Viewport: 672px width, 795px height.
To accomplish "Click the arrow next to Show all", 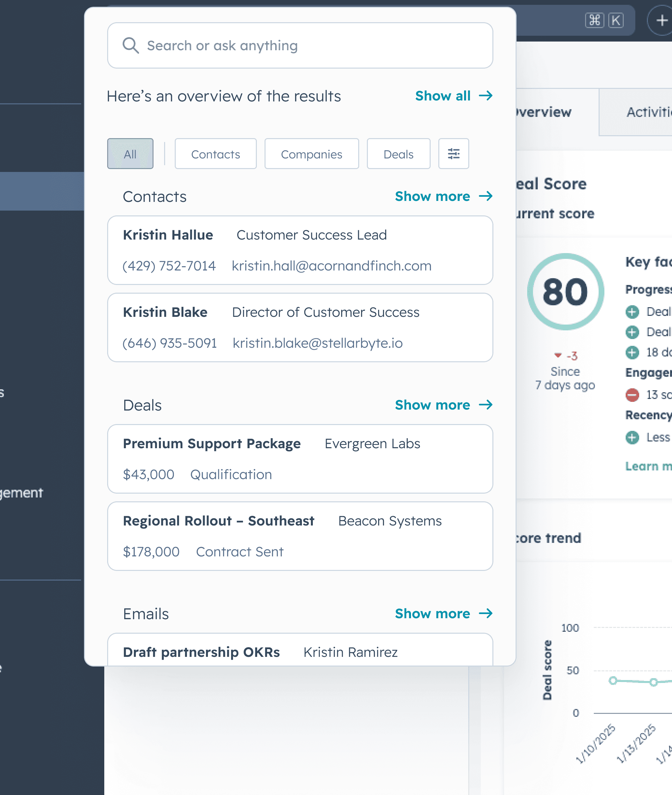I will [486, 96].
